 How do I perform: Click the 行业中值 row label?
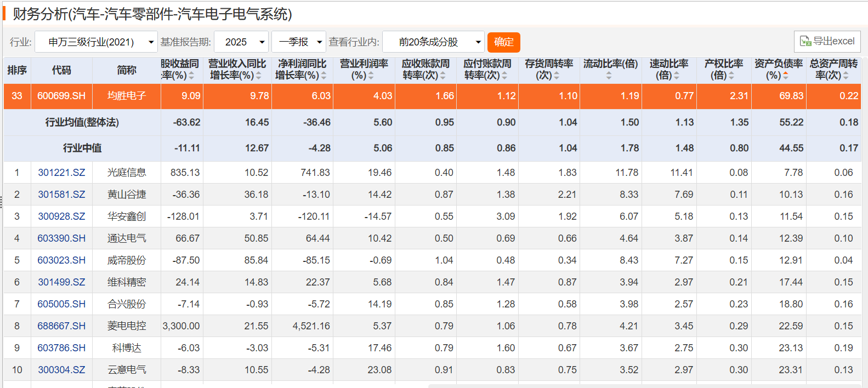(x=82, y=148)
